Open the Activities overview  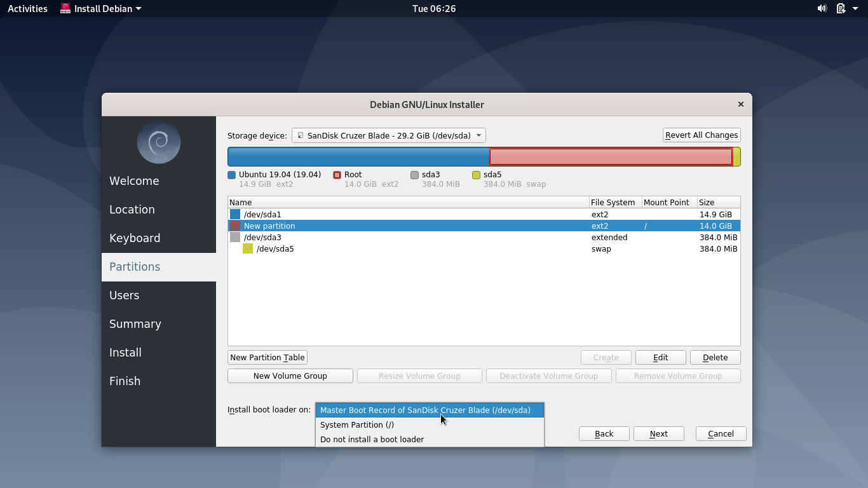pos(27,9)
